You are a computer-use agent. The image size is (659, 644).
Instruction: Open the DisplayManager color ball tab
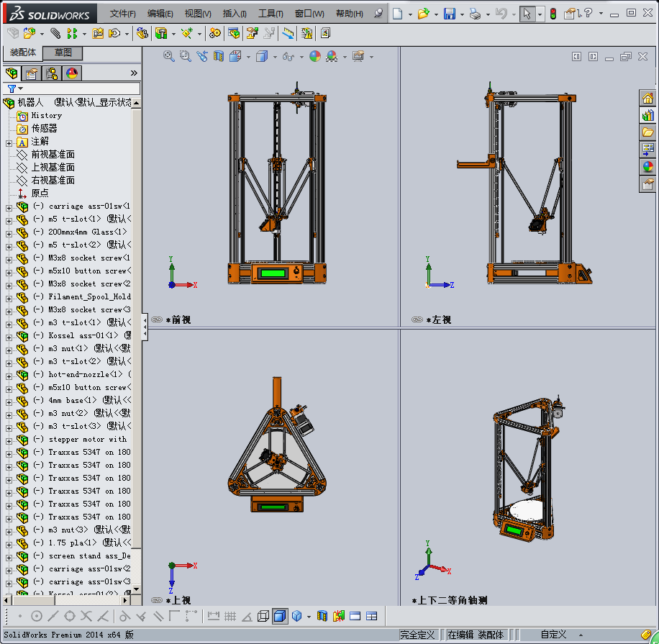pyautogui.click(x=72, y=73)
